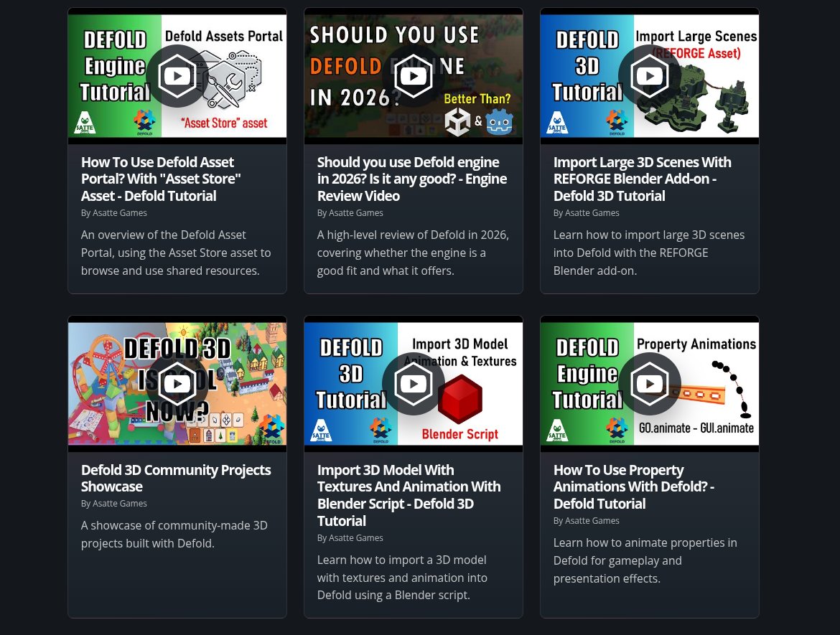This screenshot has height=635, width=840.
Task: Click the description 'A showcase of community-made 3D projects'
Action: (x=174, y=535)
